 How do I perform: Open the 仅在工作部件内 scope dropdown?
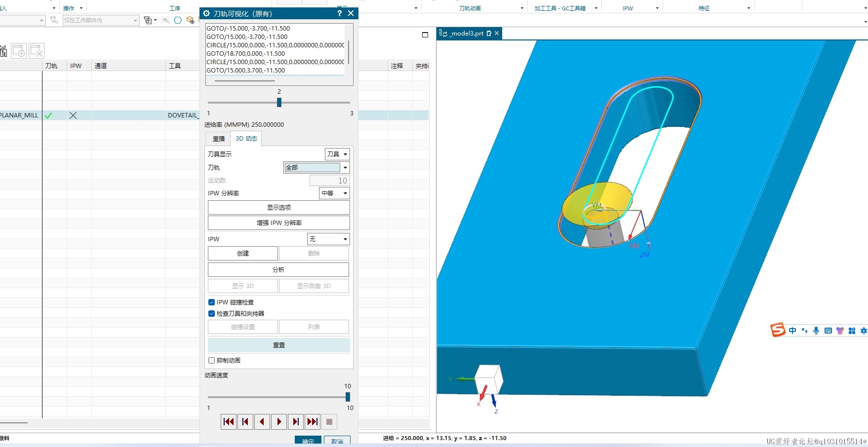[x=101, y=20]
